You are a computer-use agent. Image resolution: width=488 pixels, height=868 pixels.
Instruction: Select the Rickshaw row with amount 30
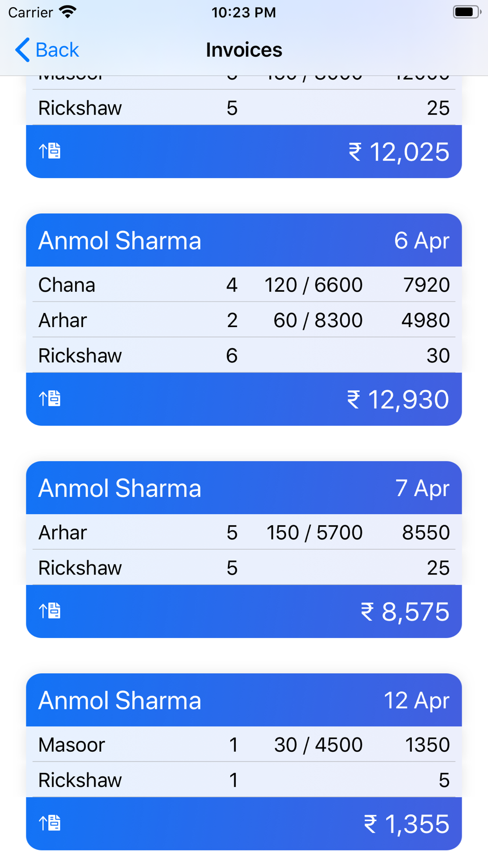click(x=244, y=355)
